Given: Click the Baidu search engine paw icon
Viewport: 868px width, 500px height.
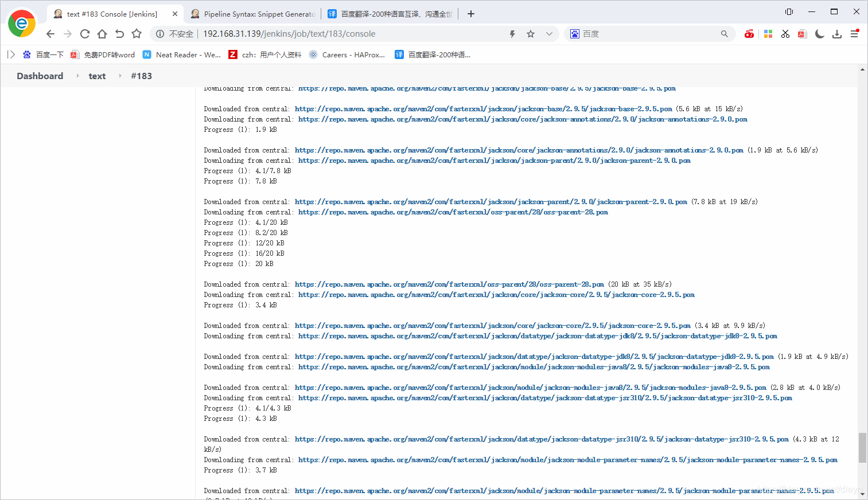Looking at the screenshot, I should tap(575, 34).
